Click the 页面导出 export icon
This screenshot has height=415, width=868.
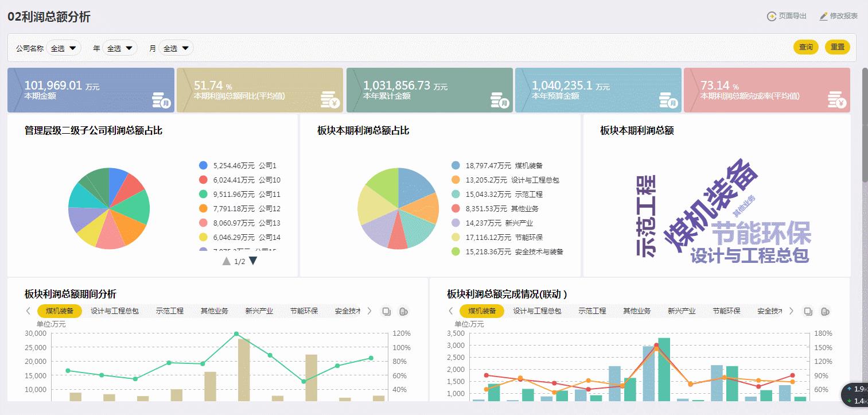[x=772, y=16]
